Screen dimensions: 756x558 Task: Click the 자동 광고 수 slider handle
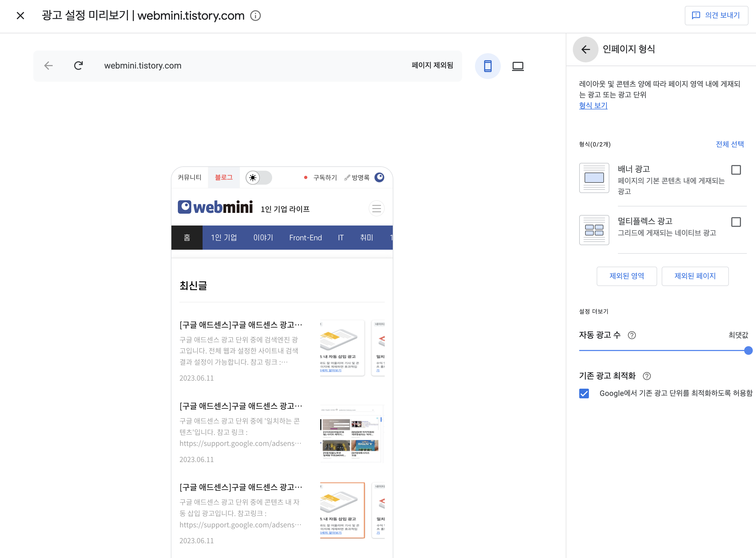[748, 350]
